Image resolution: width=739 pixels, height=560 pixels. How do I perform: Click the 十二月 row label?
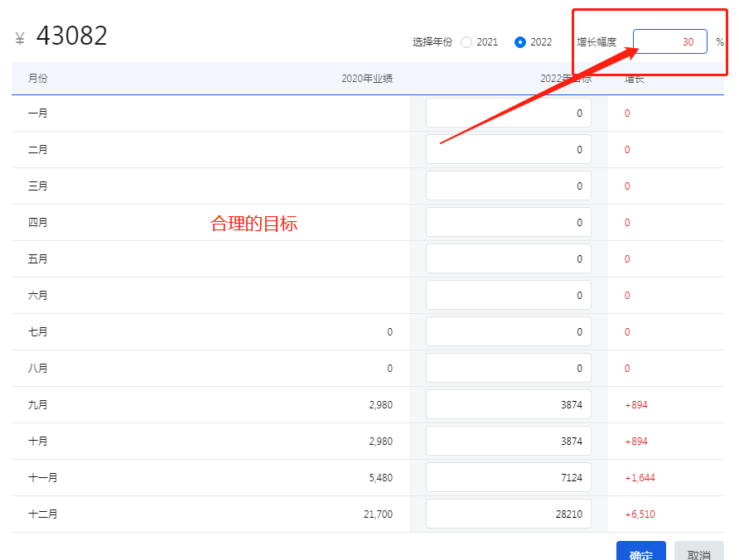pos(43,514)
